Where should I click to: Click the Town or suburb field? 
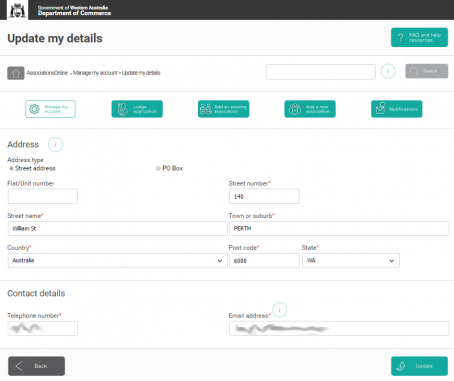339,228
